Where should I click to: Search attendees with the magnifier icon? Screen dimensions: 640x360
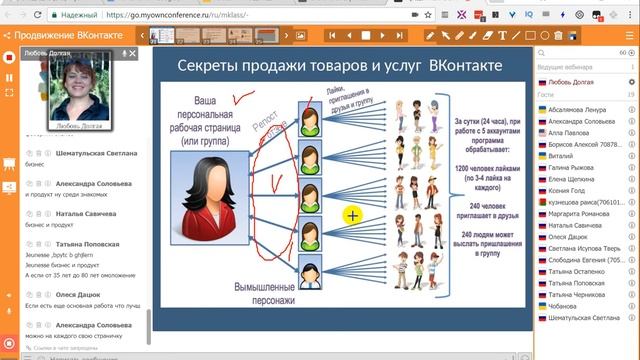(542, 53)
